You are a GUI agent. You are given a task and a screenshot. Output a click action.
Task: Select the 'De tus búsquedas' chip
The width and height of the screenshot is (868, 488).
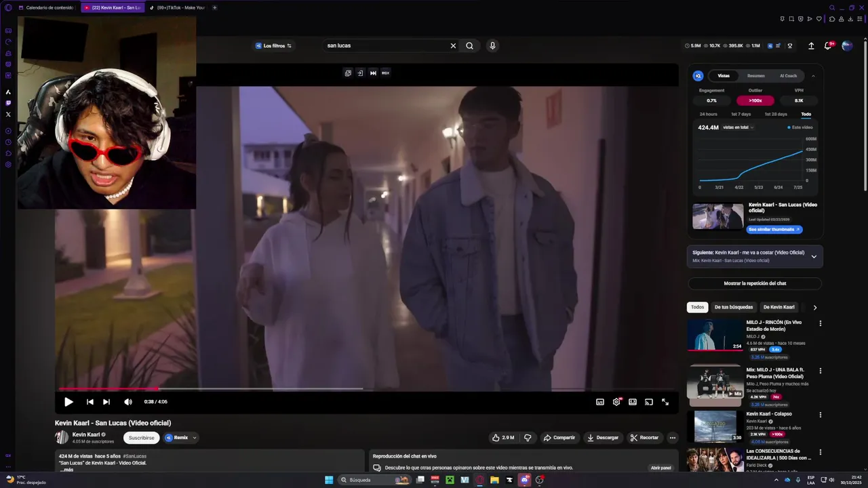coord(733,307)
